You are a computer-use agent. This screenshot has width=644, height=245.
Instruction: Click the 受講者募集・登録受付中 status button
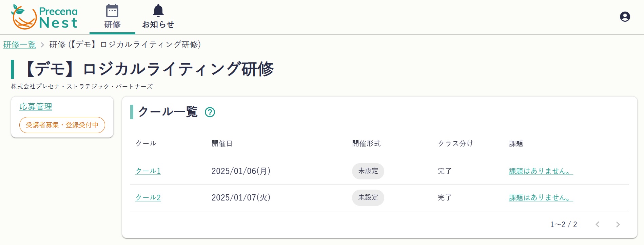tap(62, 125)
